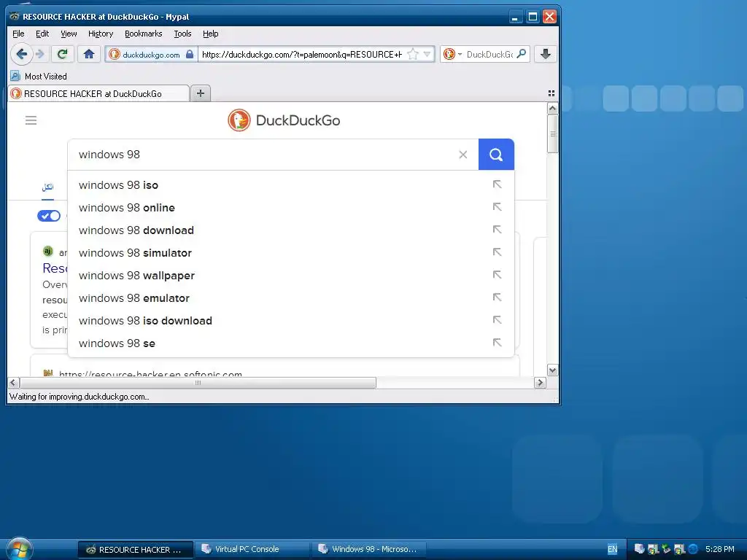Fill query using arrow beside windows 98 simulator
This screenshot has width=747, height=560.
[497, 252]
